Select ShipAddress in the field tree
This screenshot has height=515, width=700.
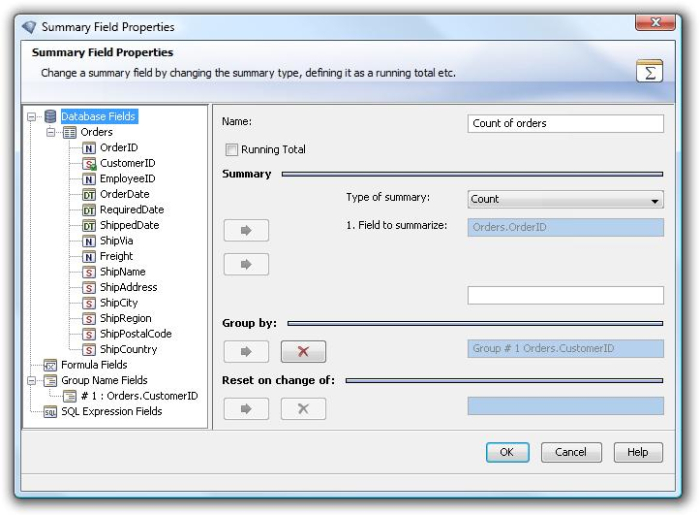click(x=128, y=288)
